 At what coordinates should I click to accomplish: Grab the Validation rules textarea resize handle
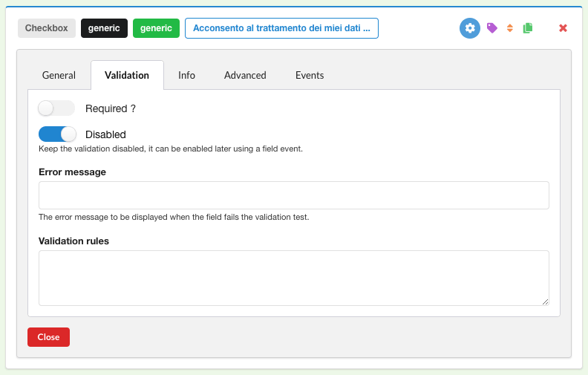click(545, 301)
